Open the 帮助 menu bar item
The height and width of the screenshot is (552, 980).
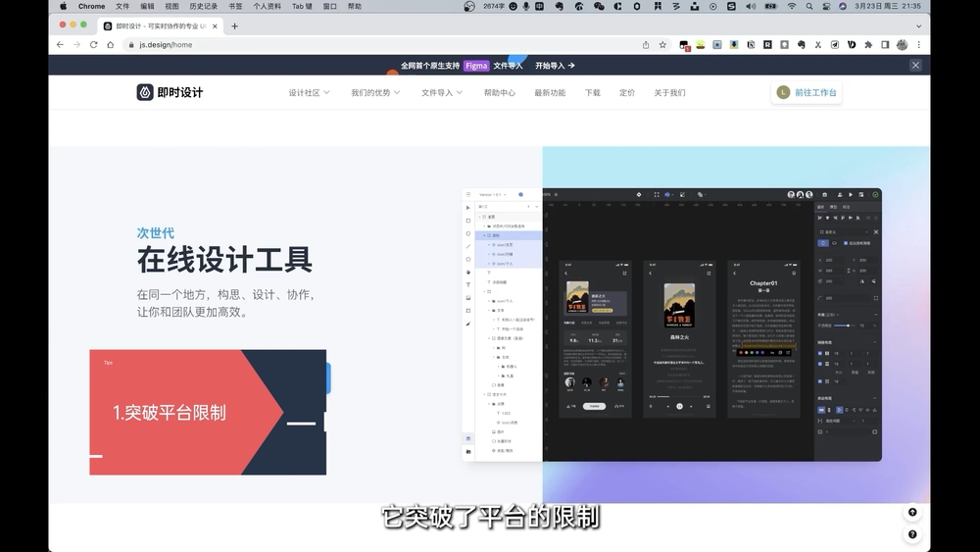coord(355,6)
